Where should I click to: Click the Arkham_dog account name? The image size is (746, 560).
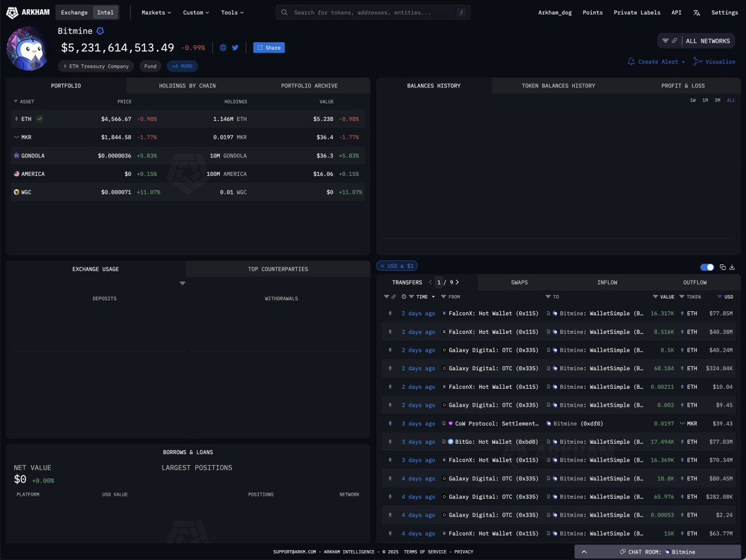pos(555,12)
